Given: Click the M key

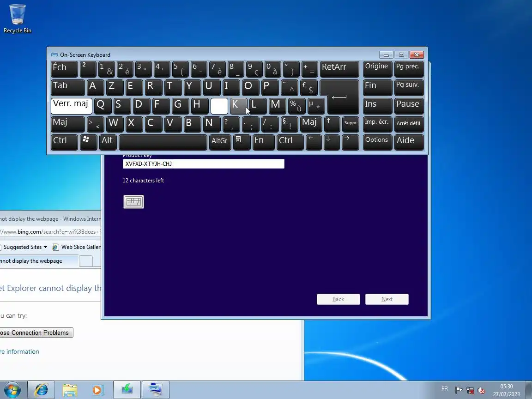Looking at the screenshot, I should [x=277, y=106].
